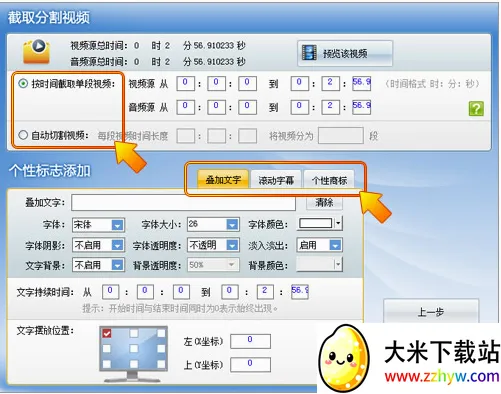Click the film icon on the preview video button
501x394 pixels.
309,53
